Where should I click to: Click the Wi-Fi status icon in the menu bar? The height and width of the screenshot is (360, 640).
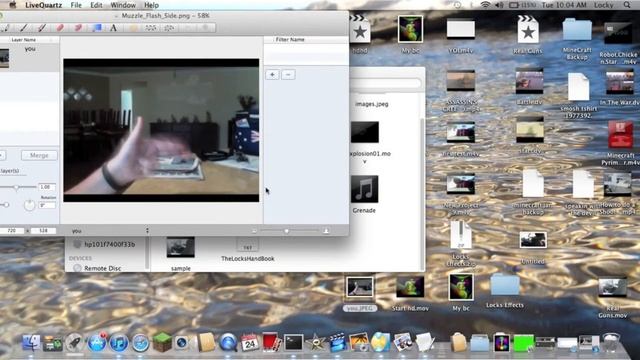click(485, 5)
